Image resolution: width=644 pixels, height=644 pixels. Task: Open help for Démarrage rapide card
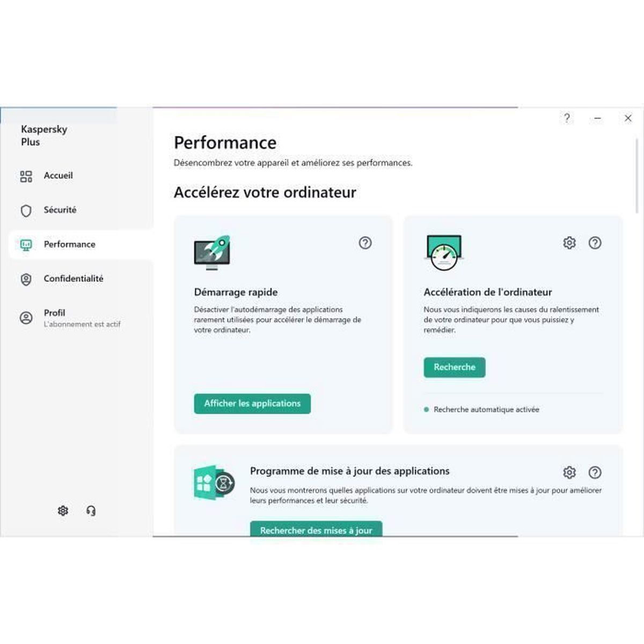tap(365, 243)
